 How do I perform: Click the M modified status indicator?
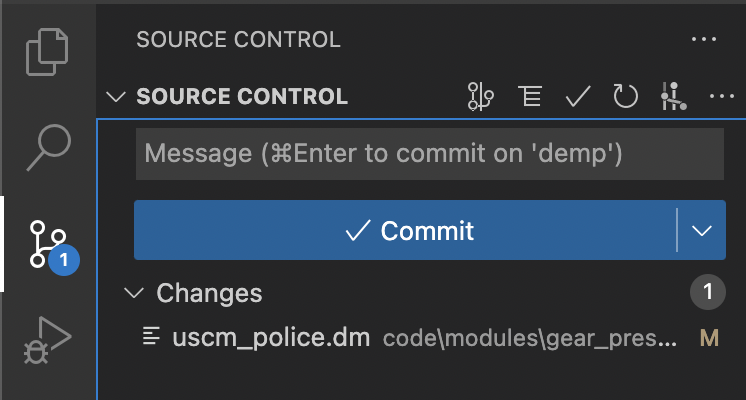(x=709, y=338)
